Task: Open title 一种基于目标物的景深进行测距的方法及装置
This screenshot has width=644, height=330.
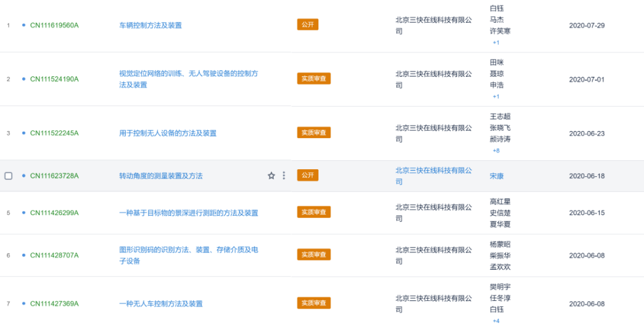Action: coord(188,213)
